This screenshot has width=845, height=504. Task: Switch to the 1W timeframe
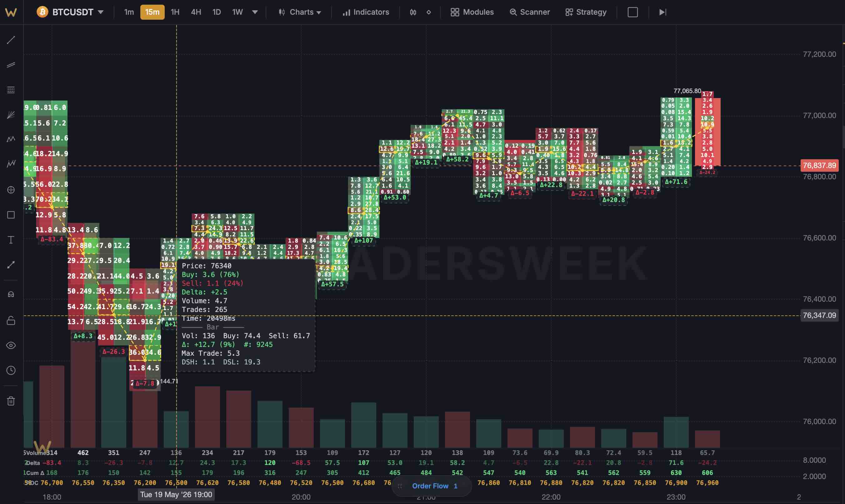(237, 12)
